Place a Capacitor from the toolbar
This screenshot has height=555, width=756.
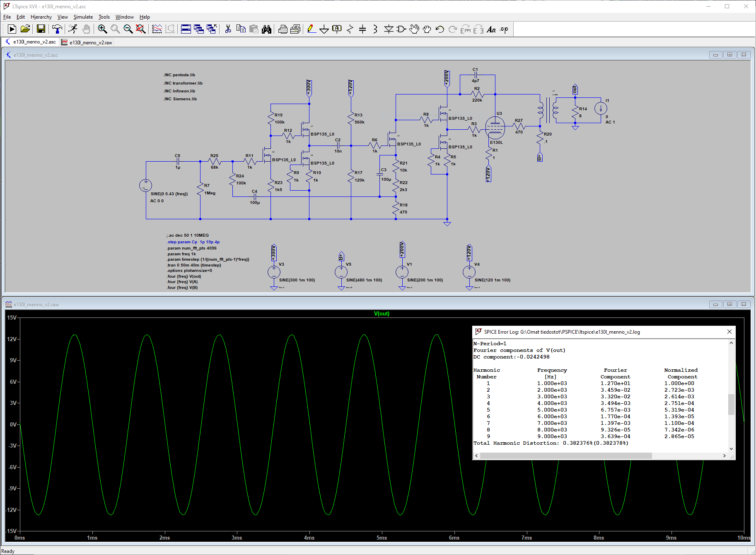(x=362, y=29)
